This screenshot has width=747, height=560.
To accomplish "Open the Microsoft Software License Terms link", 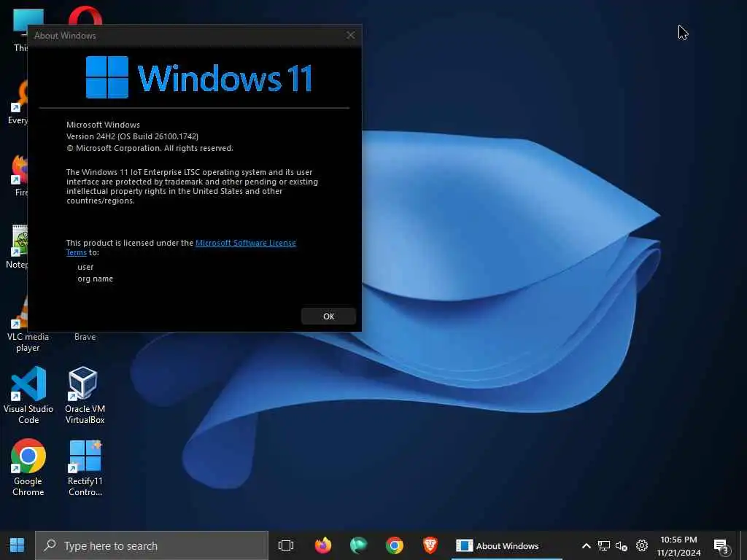I will (245, 243).
